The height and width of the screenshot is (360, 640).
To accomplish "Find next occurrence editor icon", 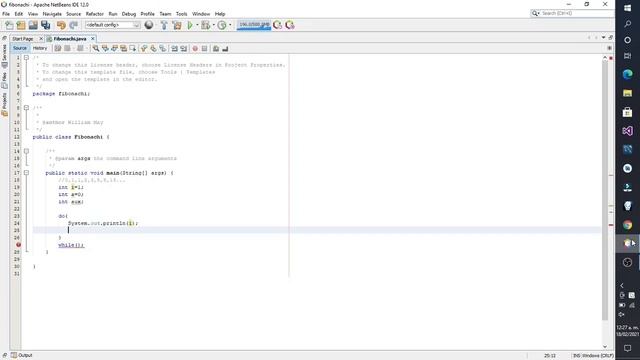I will click(x=114, y=49).
